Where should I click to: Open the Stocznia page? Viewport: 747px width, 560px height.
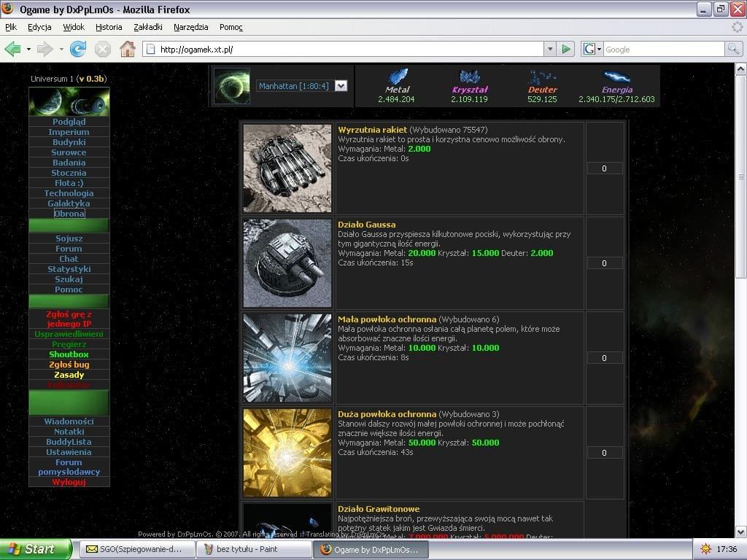pyautogui.click(x=69, y=173)
